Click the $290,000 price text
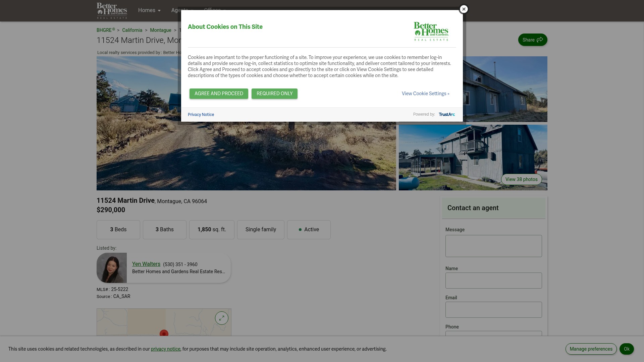Image resolution: width=644 pixels, height=362 pixels. click(x=111, y=210)
